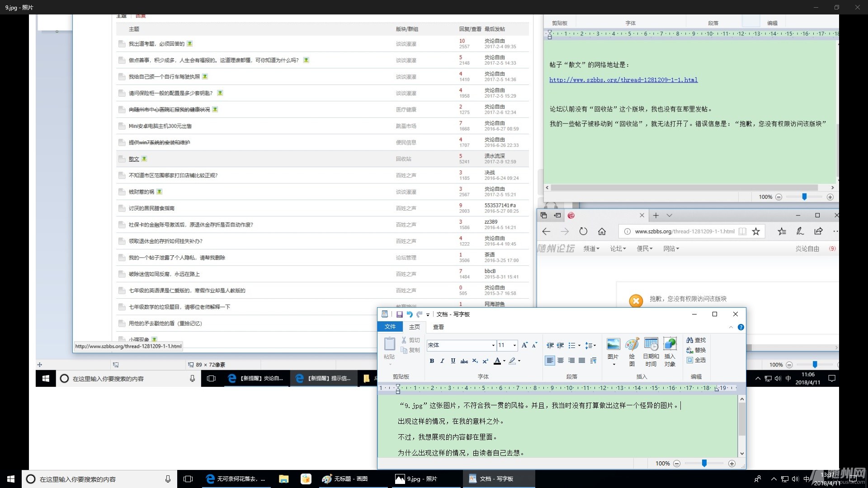Expand the font color dropdown arrow
This screenshot has height=488, width=868.
(505, 361)
